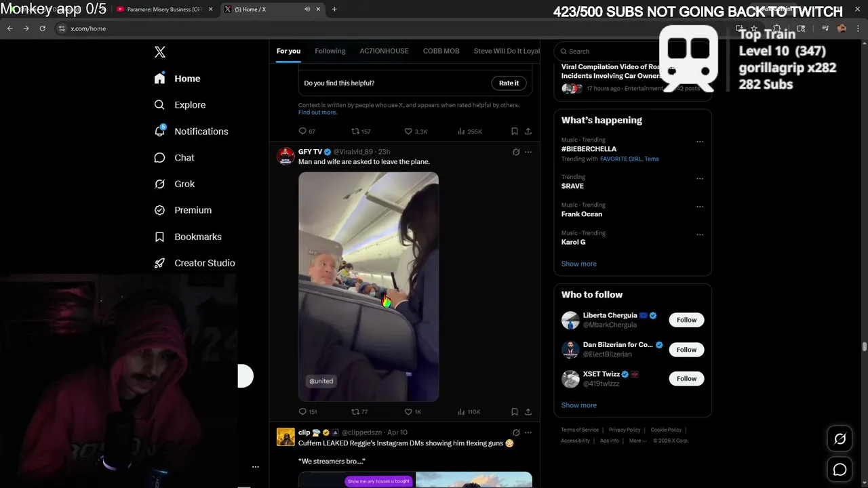The height and width of the screenshot is (488, 868).
Task: Open Explore from the sidebar
Action: pos(180,105)
